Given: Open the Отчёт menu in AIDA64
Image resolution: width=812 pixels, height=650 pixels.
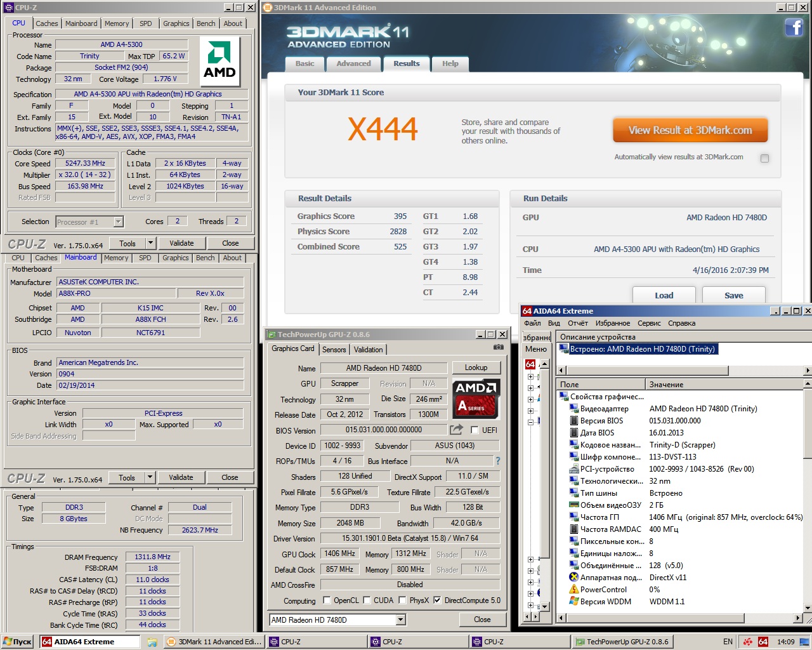Looking at the screenshot, I should [578, 323].
